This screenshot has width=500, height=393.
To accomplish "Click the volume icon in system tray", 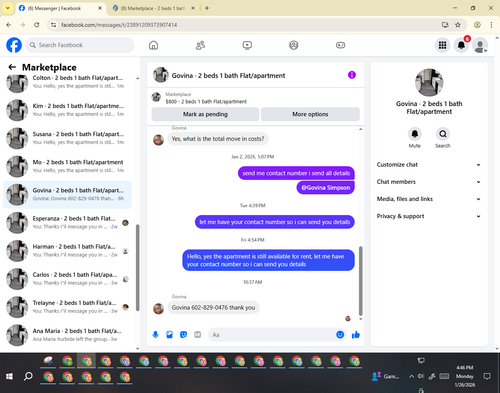I will 421,376.
